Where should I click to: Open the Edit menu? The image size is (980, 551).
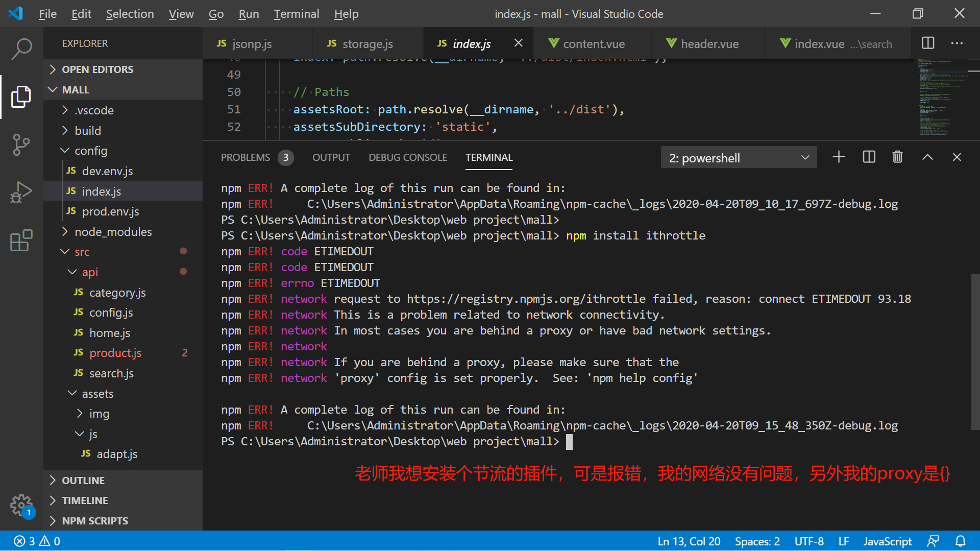[81, 14]
